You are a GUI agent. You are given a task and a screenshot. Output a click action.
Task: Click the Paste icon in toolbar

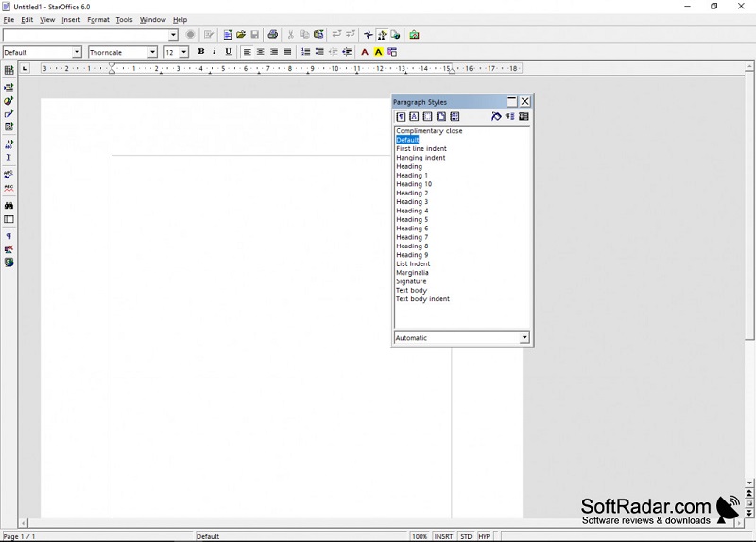(x=318, y=35)
